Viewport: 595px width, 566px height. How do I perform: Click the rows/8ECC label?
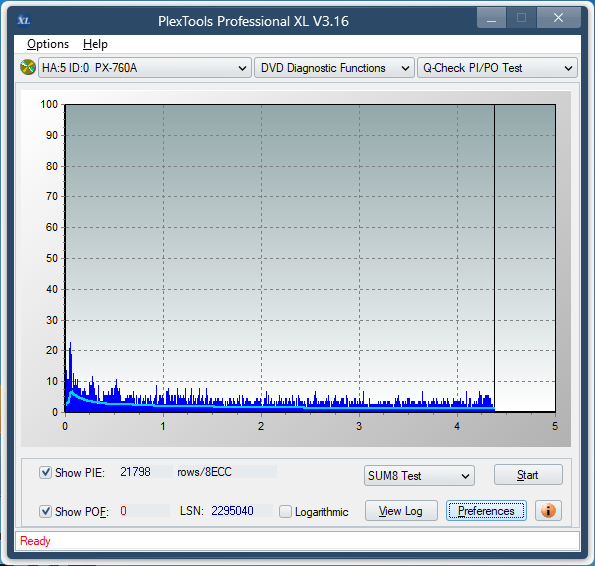pyautogui.click(x=205, y=472)
